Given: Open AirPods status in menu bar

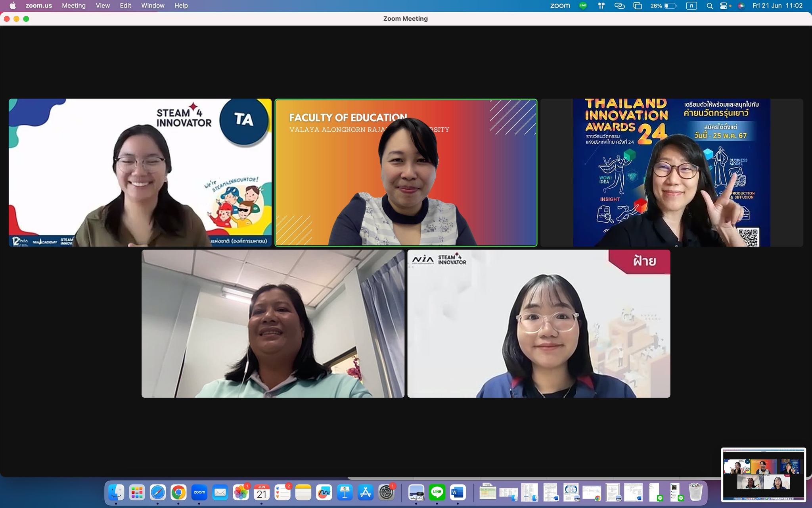Looking at the screenshot, I should (x=601, y=6).
